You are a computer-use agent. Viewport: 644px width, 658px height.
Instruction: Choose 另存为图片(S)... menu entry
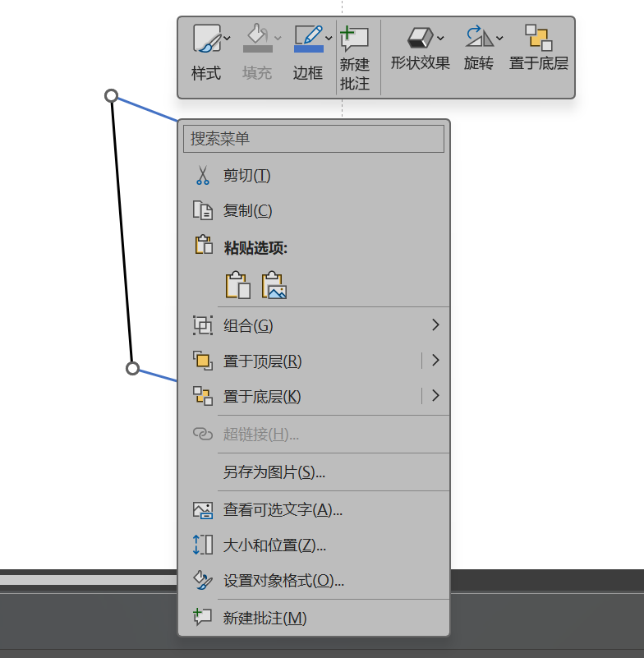[314, 472]
